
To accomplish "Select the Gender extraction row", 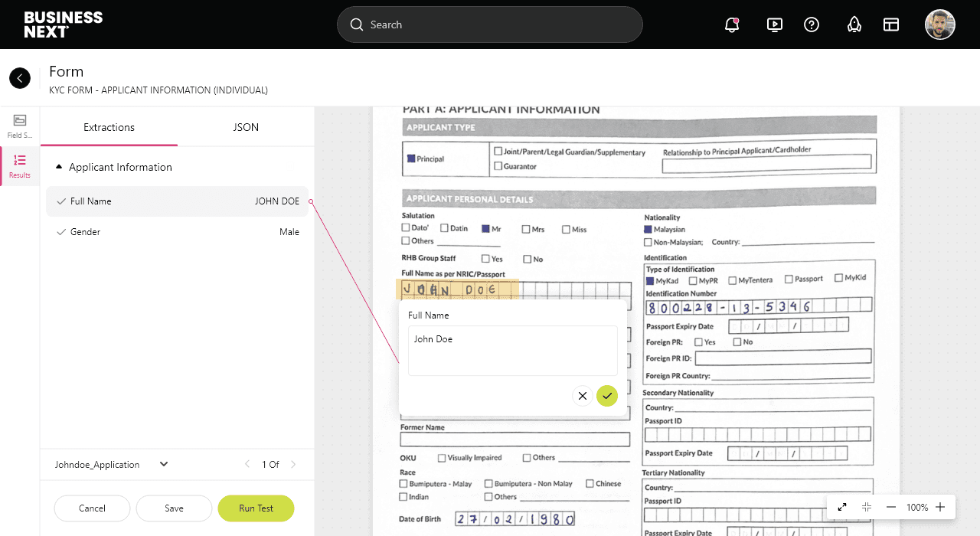I will (178, 232).
